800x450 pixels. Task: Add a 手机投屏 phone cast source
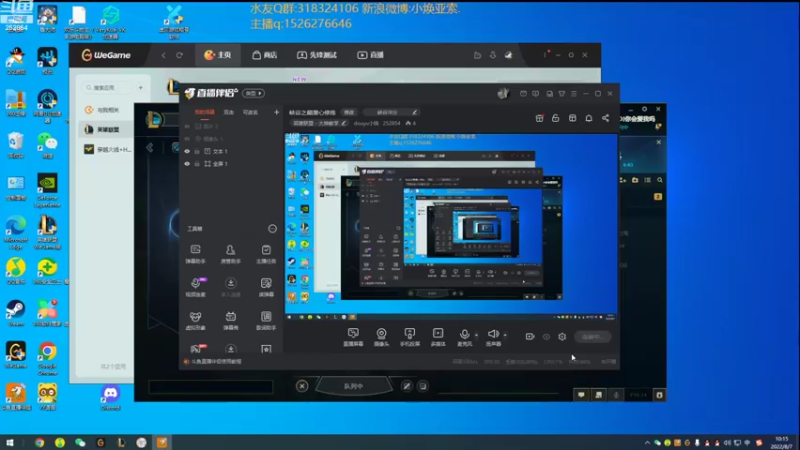click(410, 337)
